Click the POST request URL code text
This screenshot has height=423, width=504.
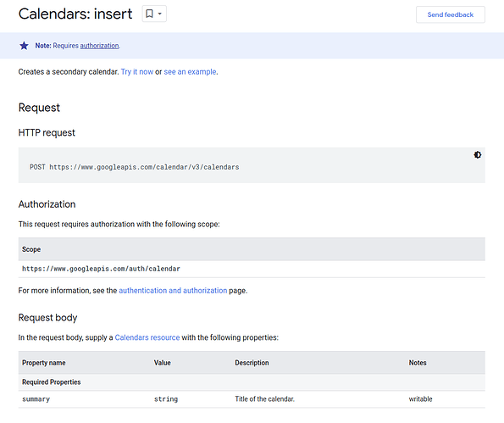coord(135,167)
